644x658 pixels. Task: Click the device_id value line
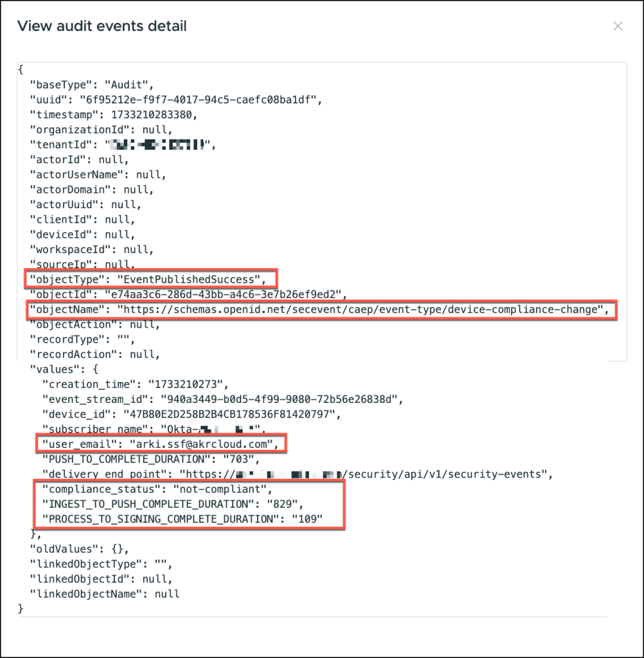[x=202, y=414]
